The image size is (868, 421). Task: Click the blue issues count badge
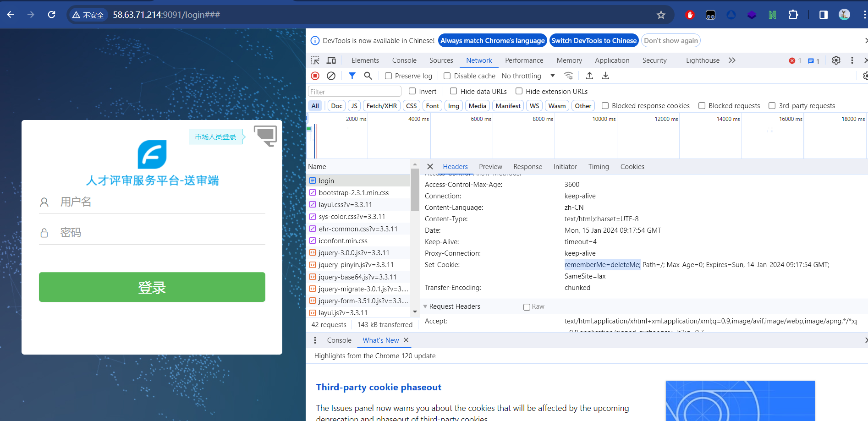click(813, 61)
